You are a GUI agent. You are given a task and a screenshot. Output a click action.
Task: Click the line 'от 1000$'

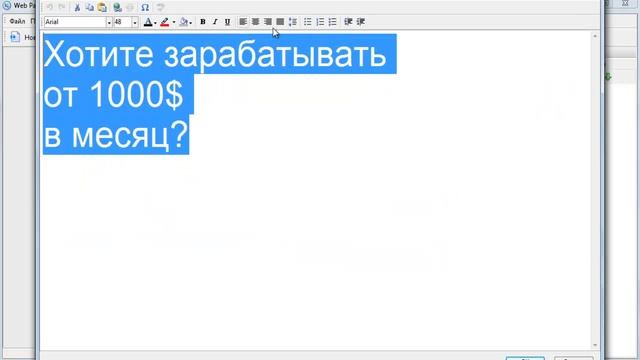coord(113,95)
